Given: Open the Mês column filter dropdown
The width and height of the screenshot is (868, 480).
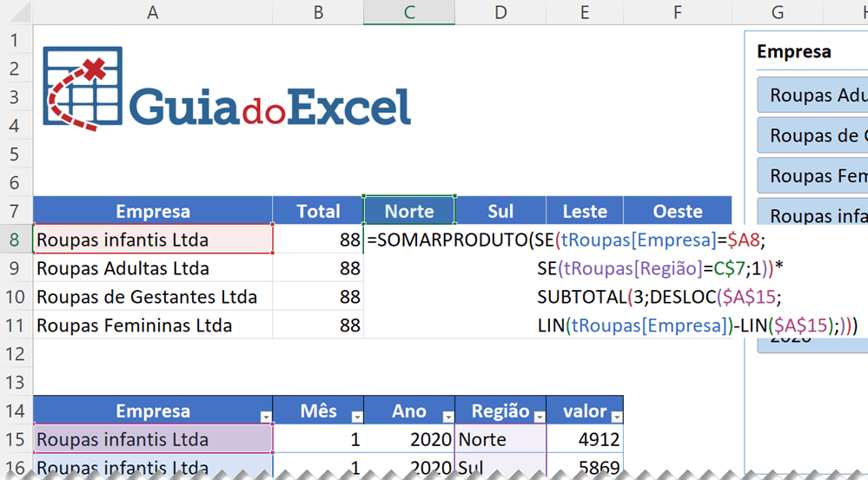Looking at the screenshot, I should (356, 418).
